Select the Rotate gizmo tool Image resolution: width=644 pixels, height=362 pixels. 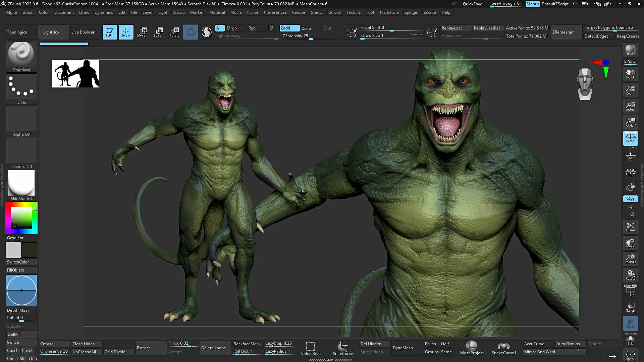pos(174,32)
